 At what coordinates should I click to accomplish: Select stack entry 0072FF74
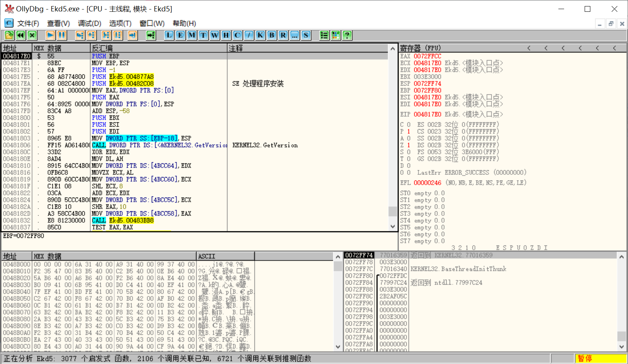click(480, 255)
